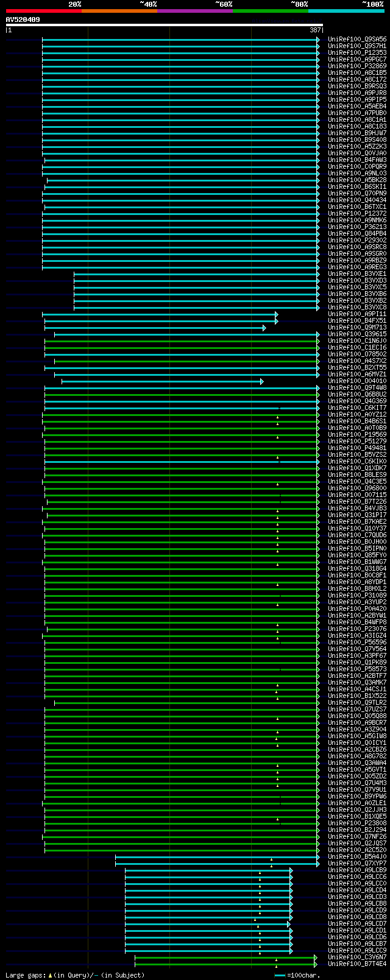The image size is (390, 980).
Task: Click the green ~80% identity legend segment
Action: click(270, 11)
